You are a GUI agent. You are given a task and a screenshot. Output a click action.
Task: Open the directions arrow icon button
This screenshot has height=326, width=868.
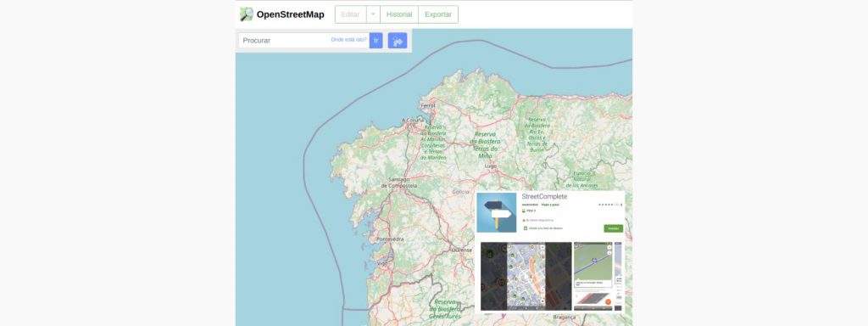click(398, 41)
